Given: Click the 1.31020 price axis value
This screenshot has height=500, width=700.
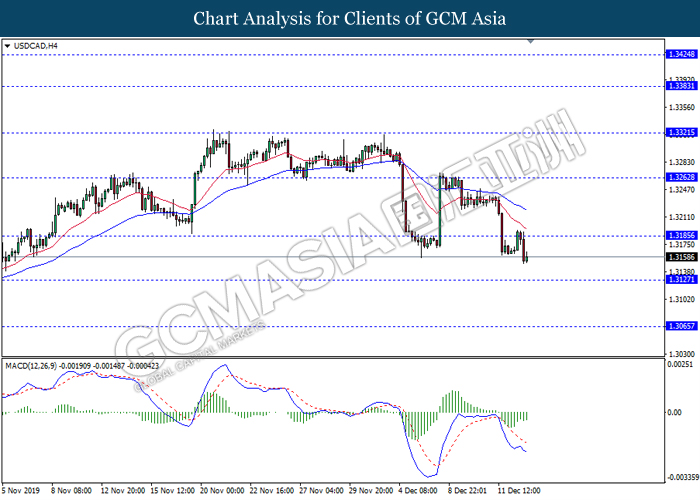Looking at the screenshot, I should click(682, 299).
